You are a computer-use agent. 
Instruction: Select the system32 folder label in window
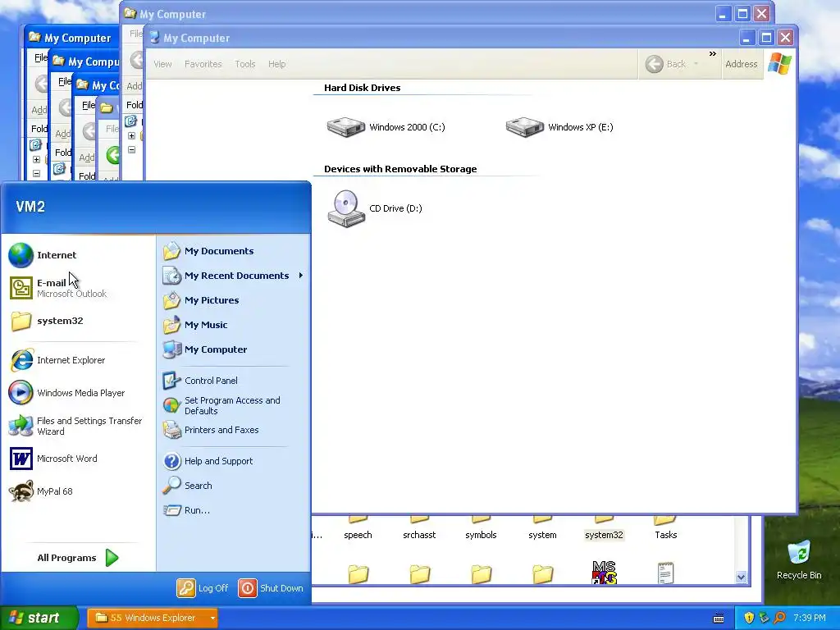605,535
